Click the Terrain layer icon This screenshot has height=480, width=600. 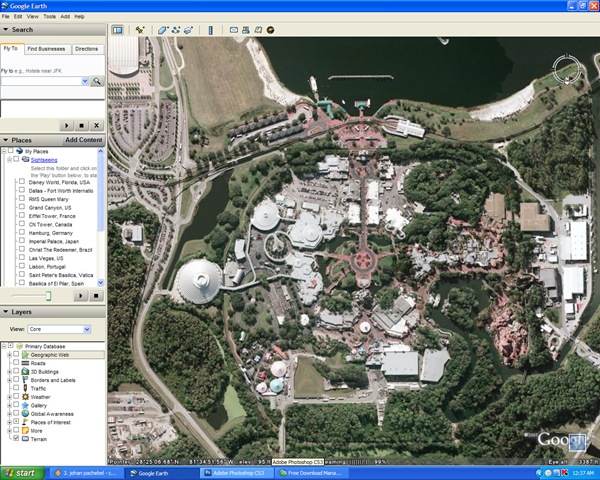pos(25,439)
